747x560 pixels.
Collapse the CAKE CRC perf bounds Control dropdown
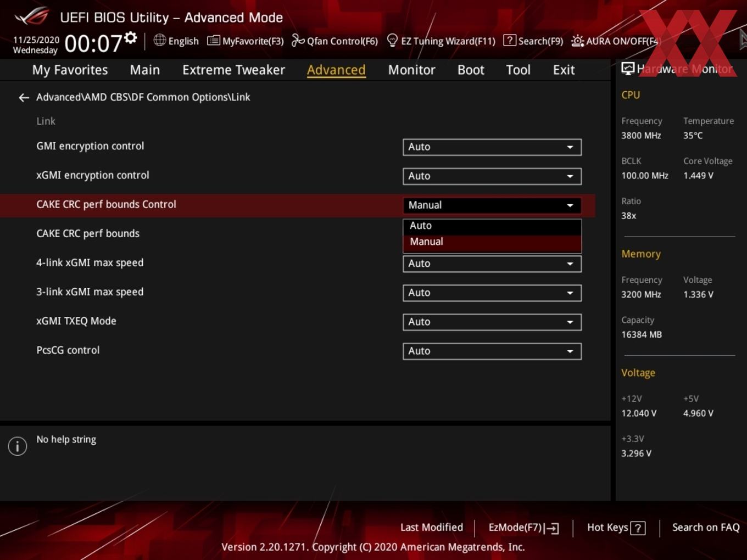click(492, 205)
